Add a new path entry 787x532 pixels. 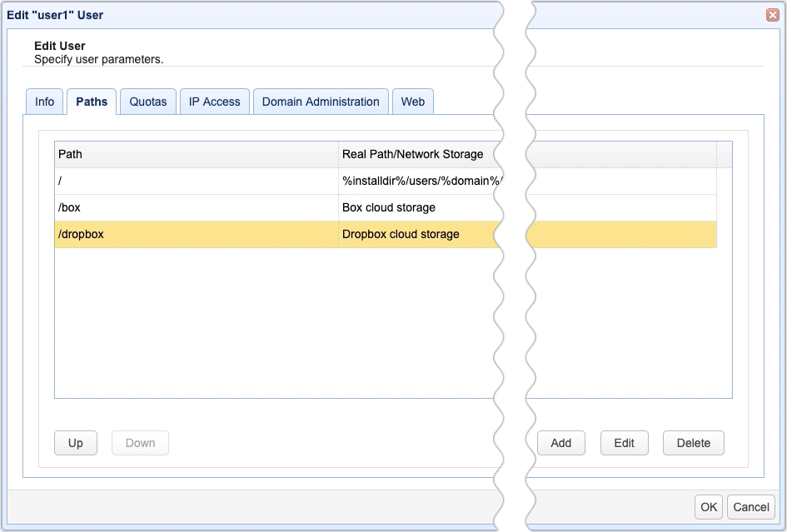[x=560, y=443]
